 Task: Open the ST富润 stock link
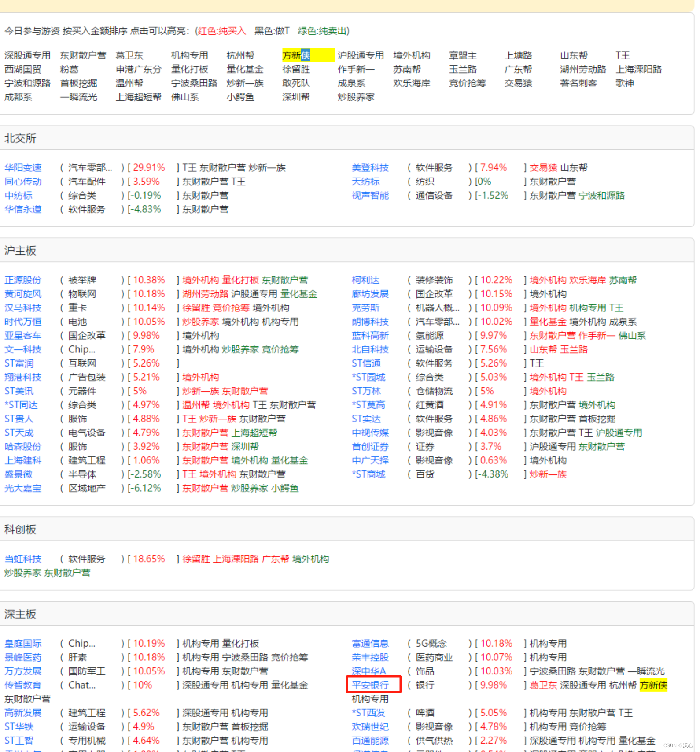tap(19, 363)
